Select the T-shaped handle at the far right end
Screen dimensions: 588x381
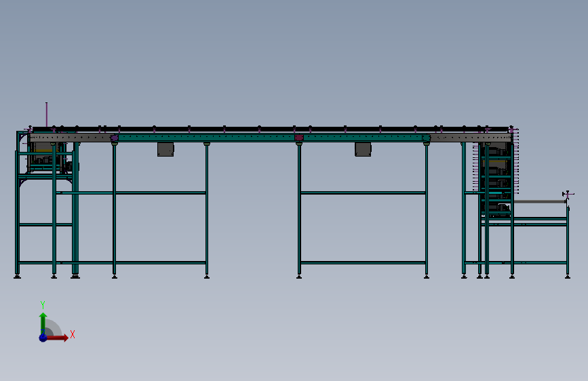568,195
